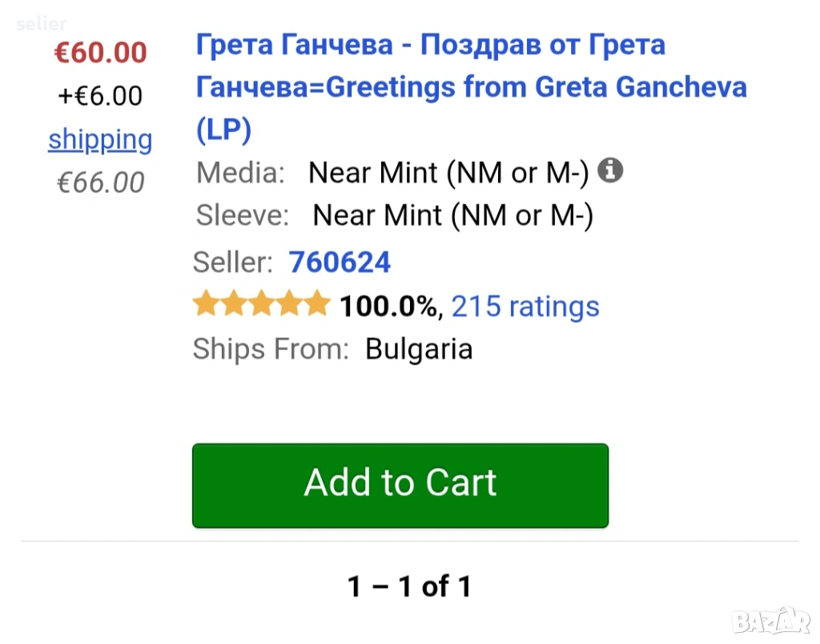Click the italic €66.00 total price
The height and width of the screenshot is (644, 820).
(x=100, y=183)
